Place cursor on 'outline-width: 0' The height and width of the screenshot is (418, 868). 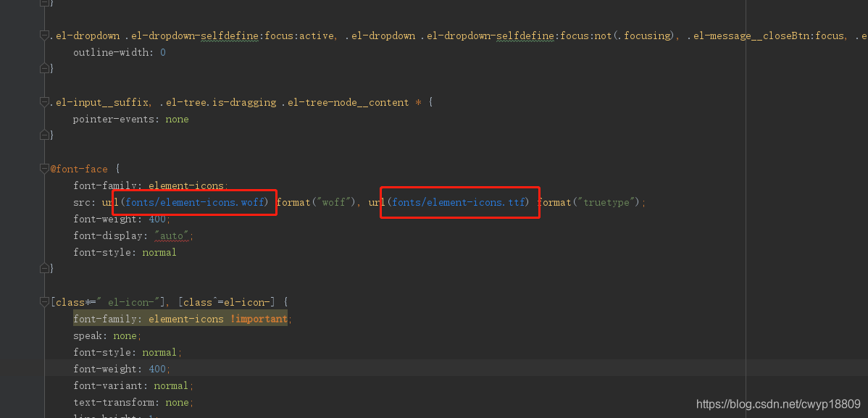pyautogui.click(x=120, y=53)
